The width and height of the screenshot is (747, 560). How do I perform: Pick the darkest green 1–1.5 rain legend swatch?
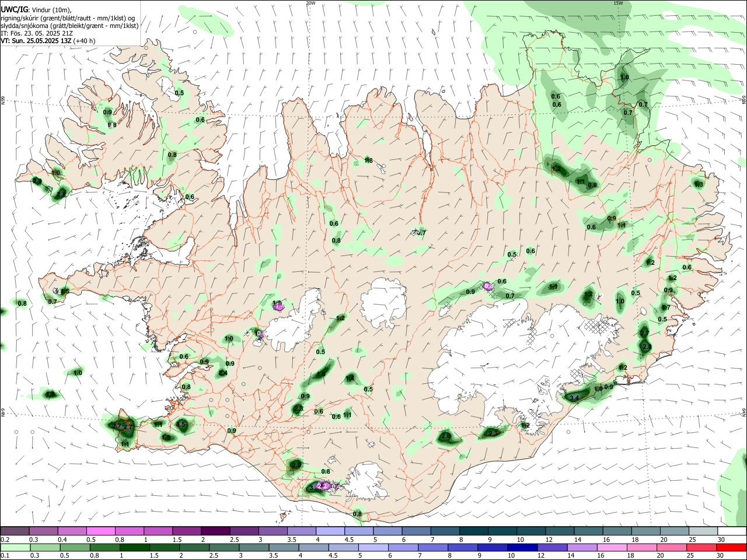pos(134,547)
